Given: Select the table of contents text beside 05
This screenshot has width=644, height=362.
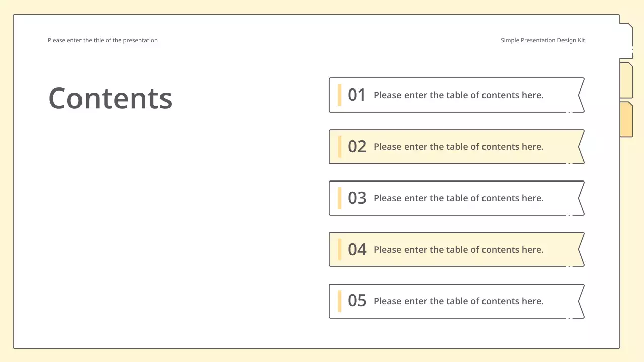Looking at the screenshot, I should click(458, 301).
